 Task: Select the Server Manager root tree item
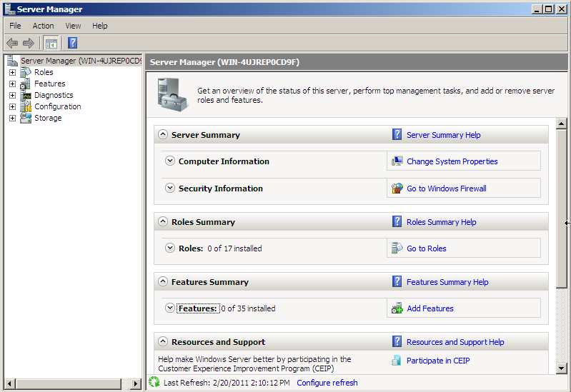(81, 61)
